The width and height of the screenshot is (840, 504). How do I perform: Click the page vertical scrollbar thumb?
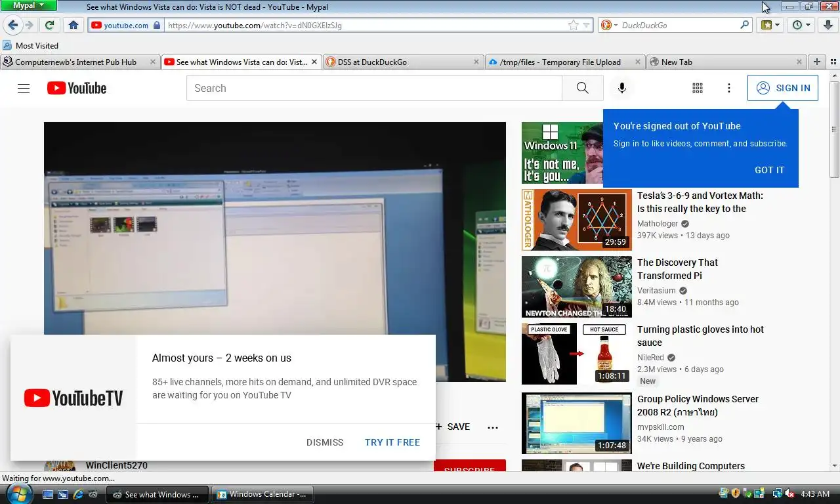coord(834,129)
